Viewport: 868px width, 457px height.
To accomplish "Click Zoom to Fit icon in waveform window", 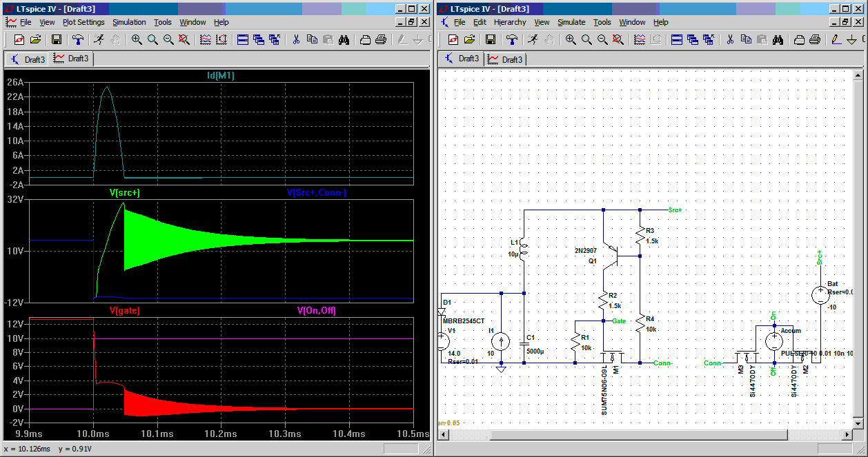I will point(184,39).
